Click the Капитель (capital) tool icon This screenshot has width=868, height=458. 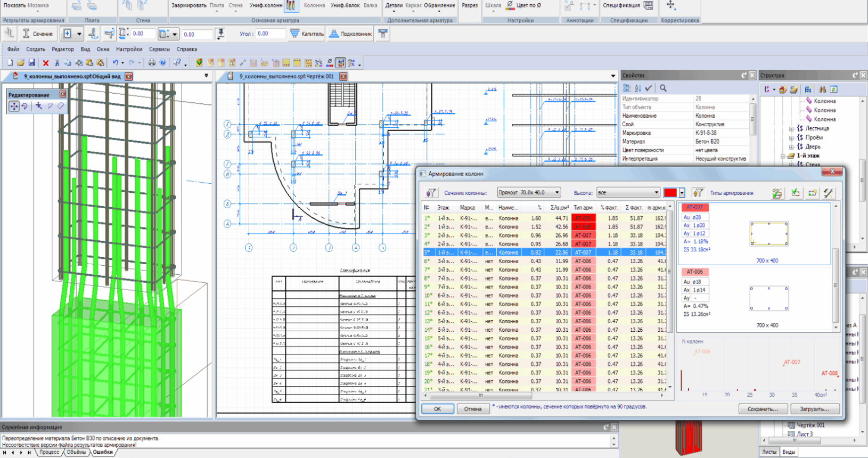(x=294, y=34)
